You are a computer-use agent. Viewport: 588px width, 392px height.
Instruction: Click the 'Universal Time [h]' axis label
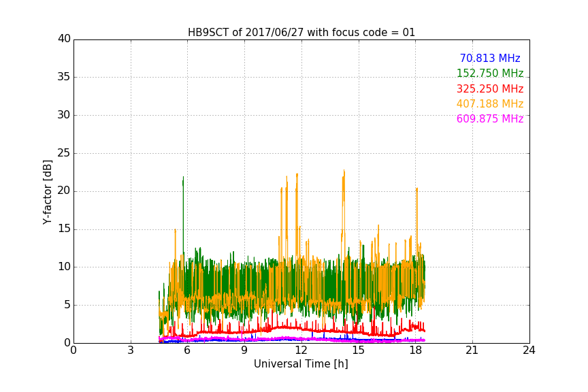[x=301, y=364]
